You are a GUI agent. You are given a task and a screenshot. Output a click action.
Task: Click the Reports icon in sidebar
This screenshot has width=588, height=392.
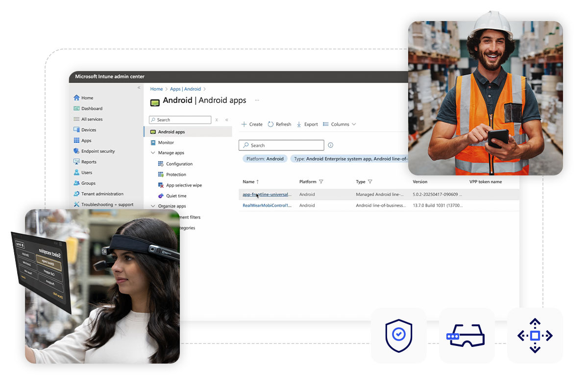click(x=76, y=162)
